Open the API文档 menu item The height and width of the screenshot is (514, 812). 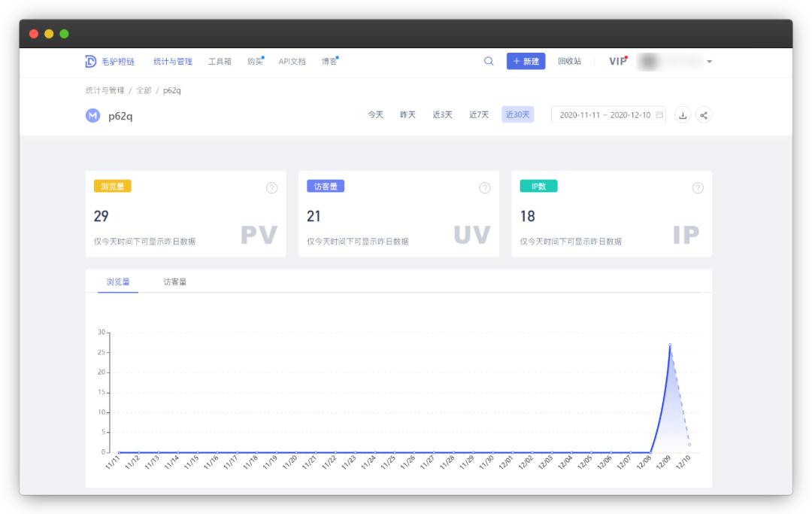(291, 62)
